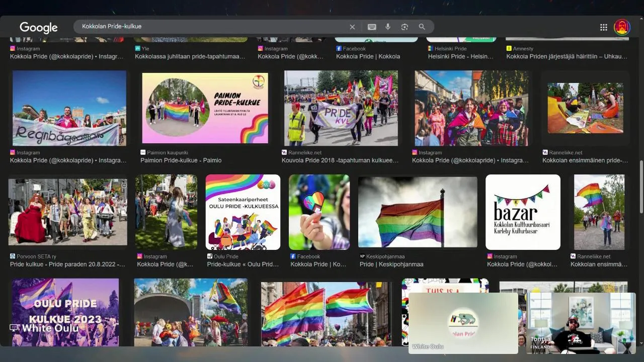Viewport: 644px width, 362px height.
Task: Start voice search with the microphone icon
Action: (x=388, y=27)
